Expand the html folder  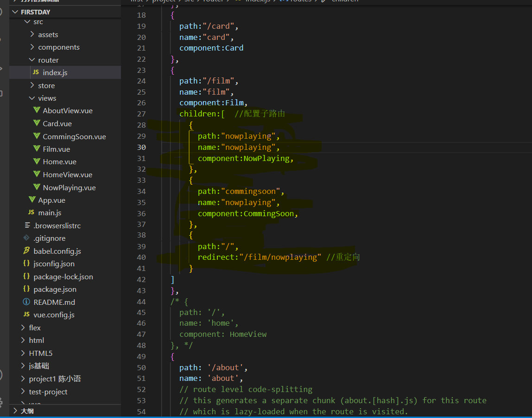(x=23, y=340)
